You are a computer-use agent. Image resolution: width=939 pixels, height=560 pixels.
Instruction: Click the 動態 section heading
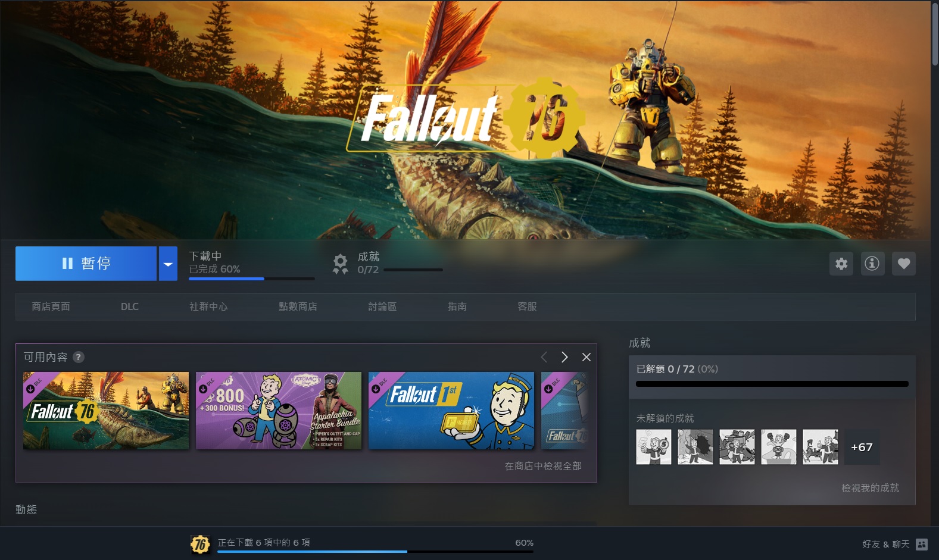26,509
